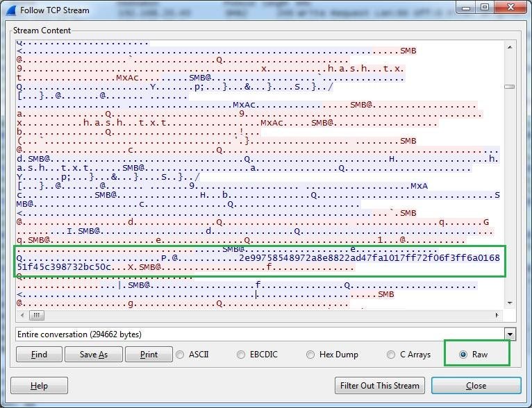Switch to C Arrays output format
This screenshot has height=408, width=532.
[409, 355]
